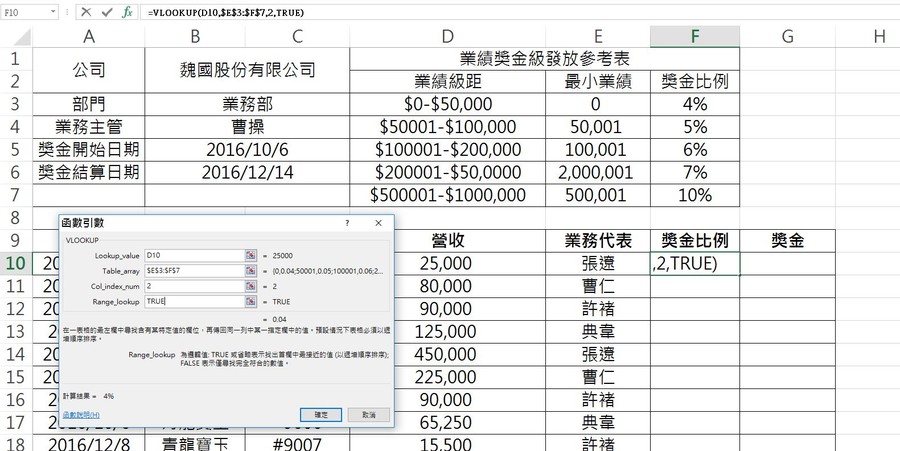Select row 1 header

point(16,59)
